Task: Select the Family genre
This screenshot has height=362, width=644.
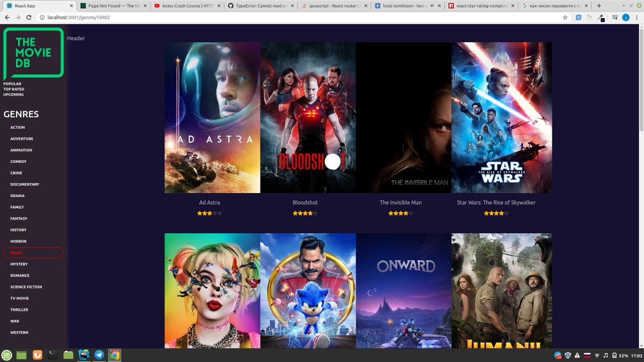Action: [17, 207]
